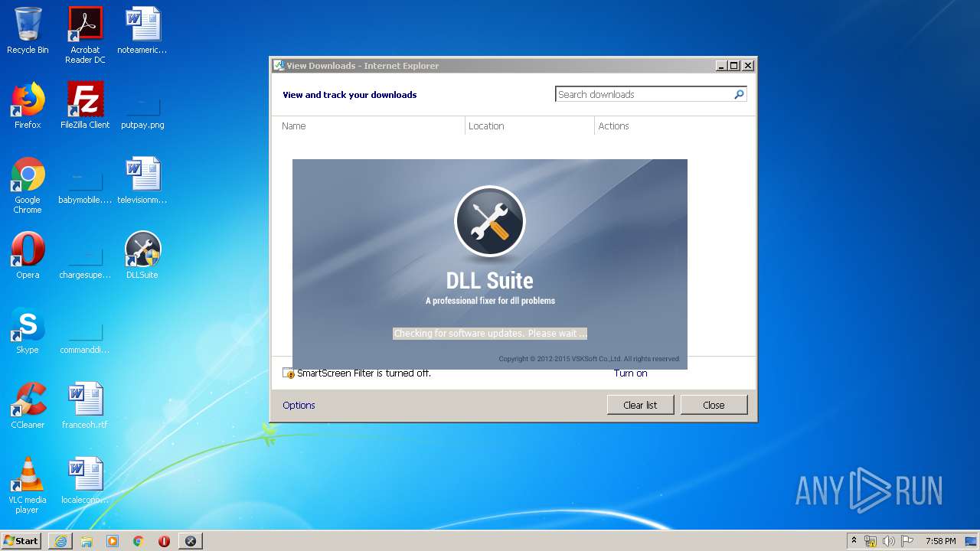Viewport: 980px width, 551px height.
Task: Open Windows Explorer from the taskbar
Action: coord(87,541)
